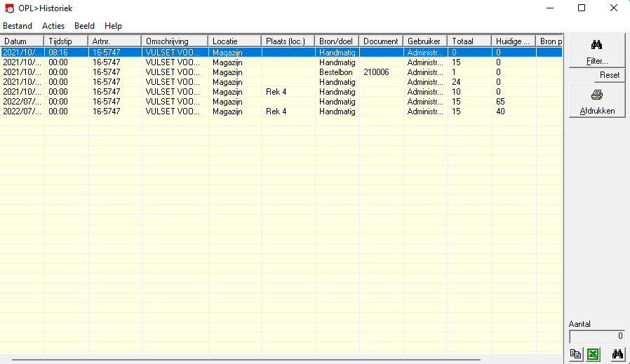Select the row with time 08:16
Image resolution: width=630 pixels, height=364 pixels.
281,52
